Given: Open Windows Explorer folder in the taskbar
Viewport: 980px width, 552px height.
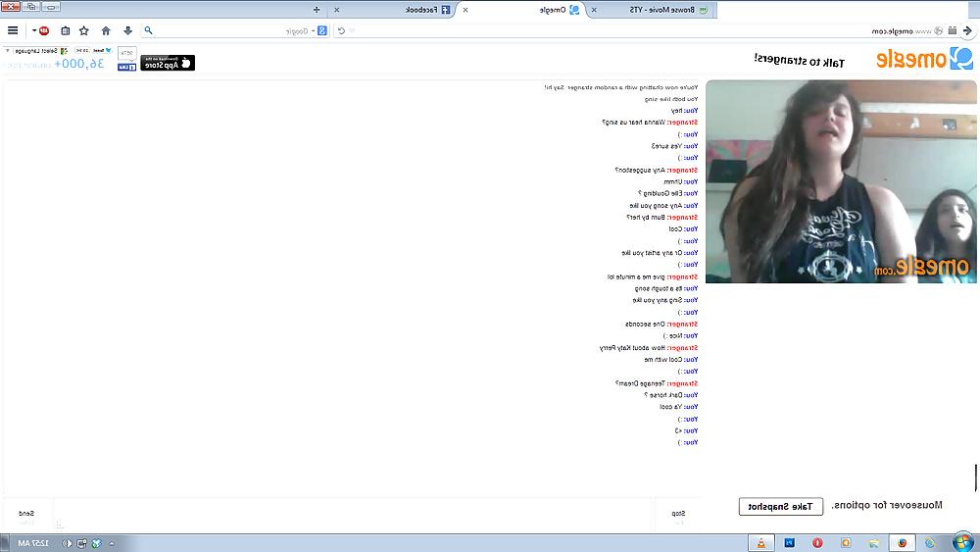Looking at the screenshot, I should [874, 542].
